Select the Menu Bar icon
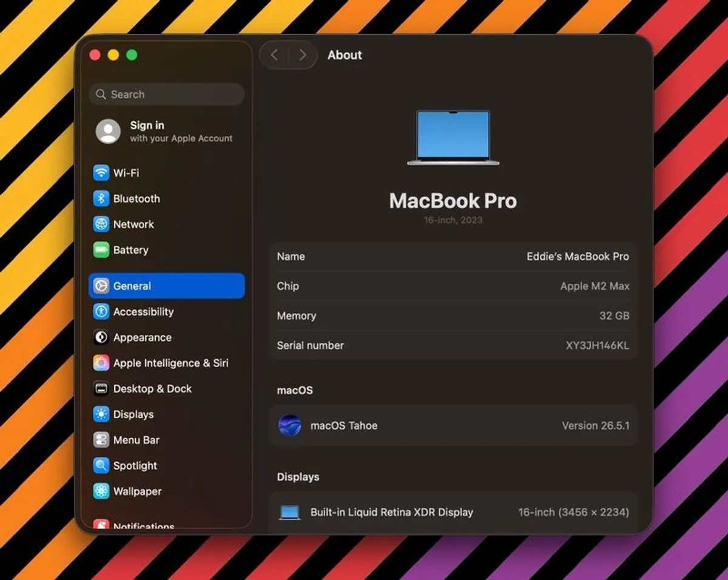The image size is (728, 580). click(101, 440)
